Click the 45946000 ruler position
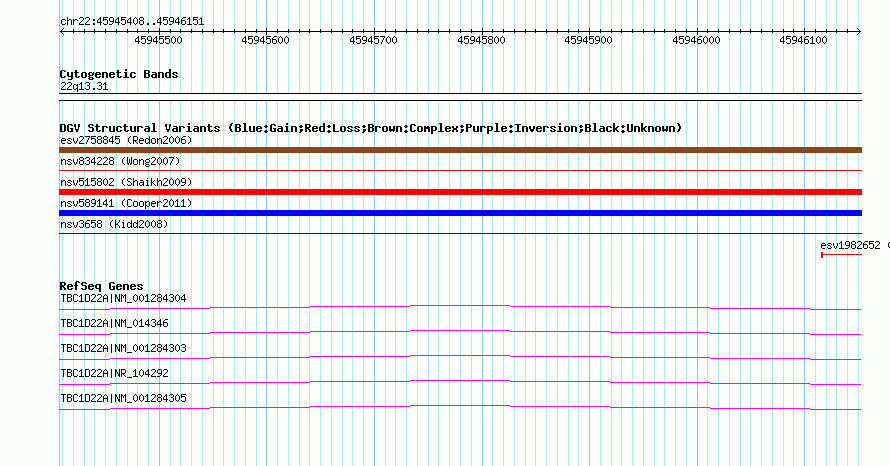Viewport: 890px width, 466px height. click(696, 40)
